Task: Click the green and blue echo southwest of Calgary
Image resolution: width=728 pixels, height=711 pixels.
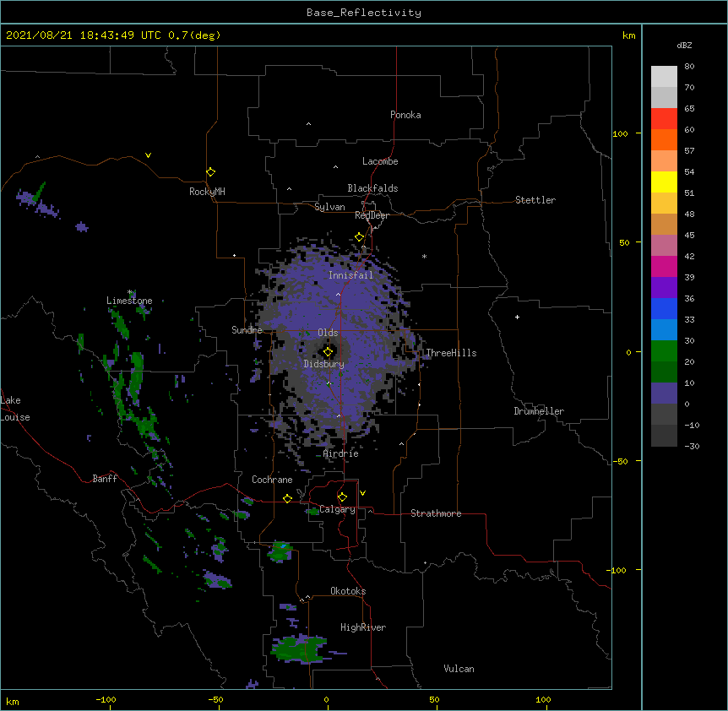Action: point(280,551)
